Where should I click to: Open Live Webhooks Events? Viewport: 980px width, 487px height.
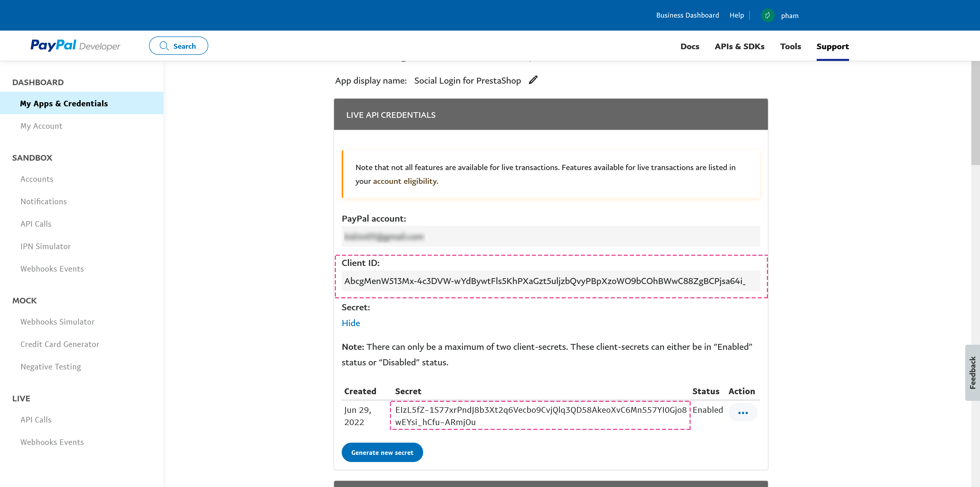(x=52, y=442)
